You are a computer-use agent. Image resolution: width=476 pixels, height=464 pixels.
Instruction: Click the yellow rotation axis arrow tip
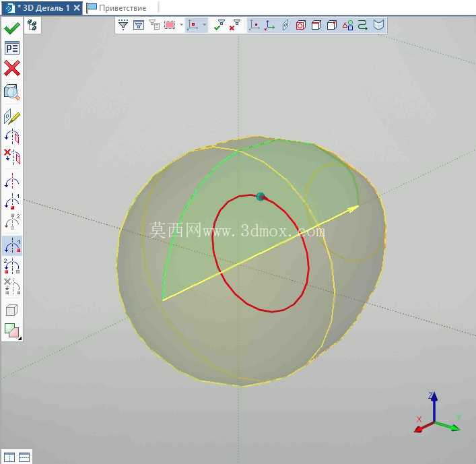click(354, 208)
